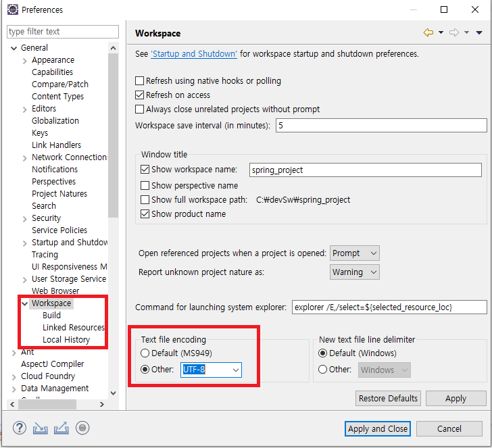Open the forward history dropdown arrow
This screenshot has height=448, width=492.
466,32
